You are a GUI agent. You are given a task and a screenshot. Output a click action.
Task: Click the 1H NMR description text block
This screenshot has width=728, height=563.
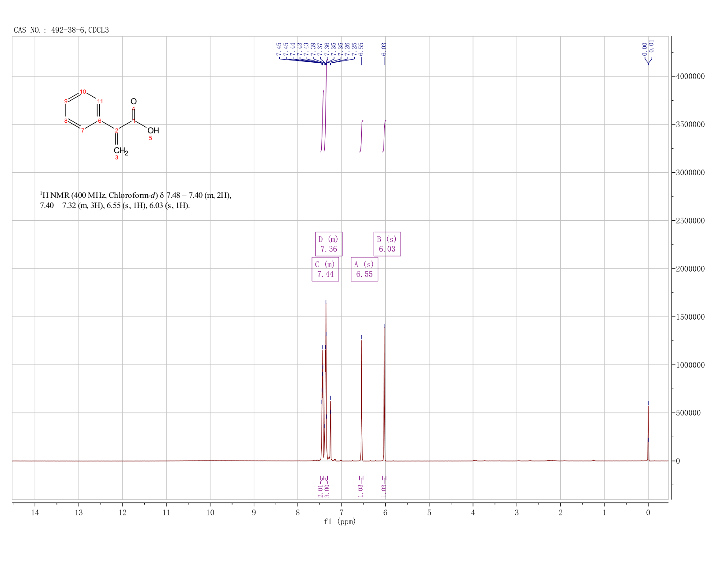(x=135, y=200)
